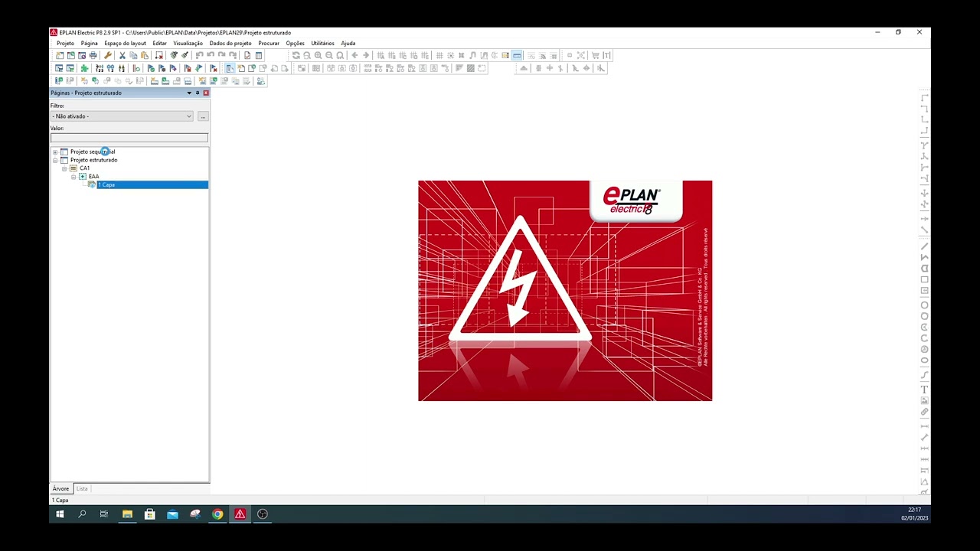980x551 pixels.
Task: Select the CA1 tree item
Action: (84, 168)
